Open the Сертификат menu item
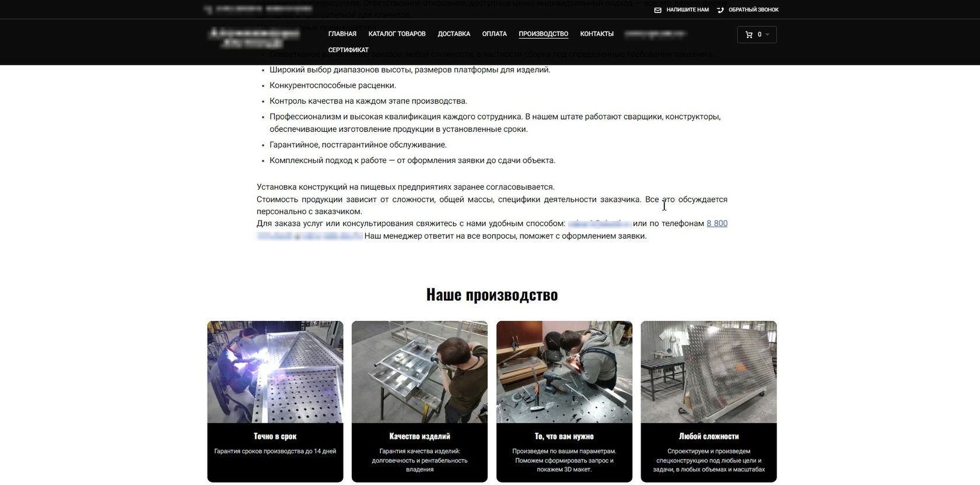Screen dimensions: 980x485 coord(348,50)
